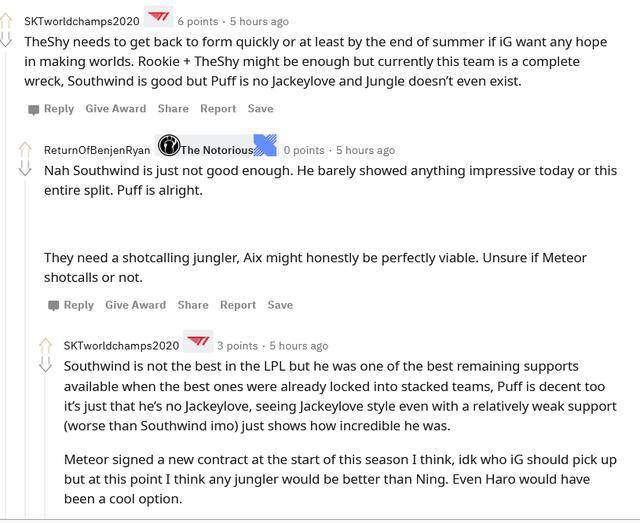Report the top comment about TheShy
640x523 pixels.
pyautogui.click(x=218, y=109)
